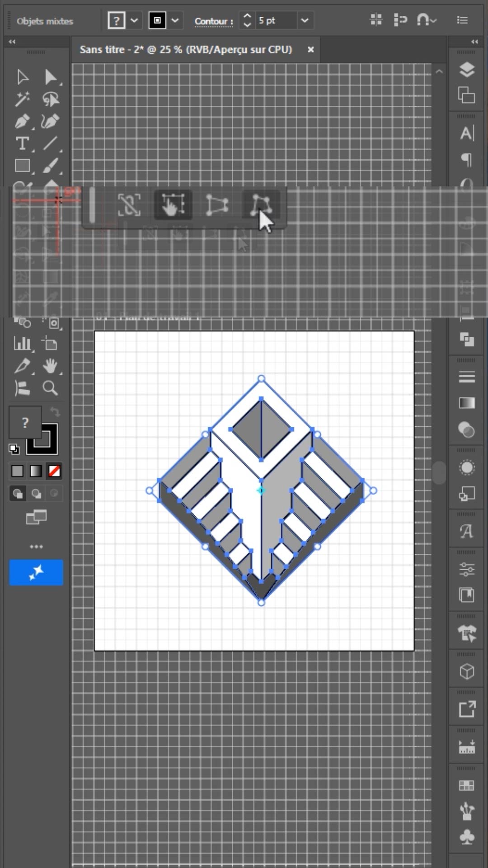Select the Rectangle tool
The width and height of the screenshot is (488, 868).
tap(22, 166)
